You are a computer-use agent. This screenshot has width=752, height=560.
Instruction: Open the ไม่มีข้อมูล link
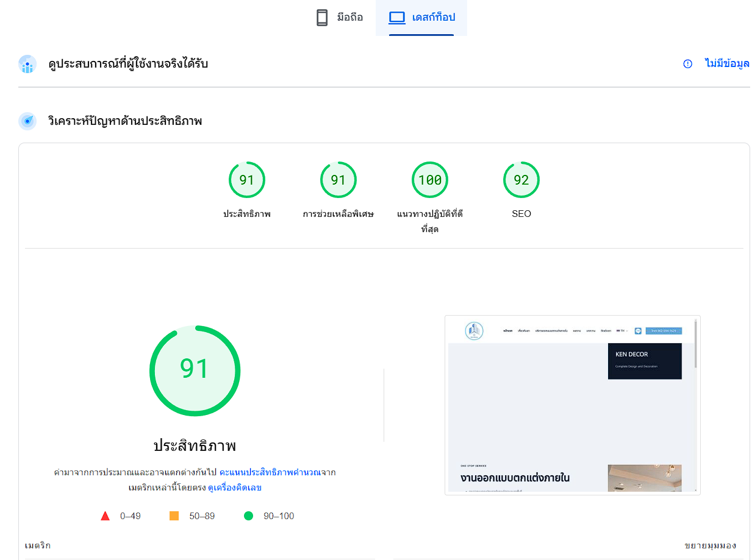pyautogui.click(x=727, y=63)
